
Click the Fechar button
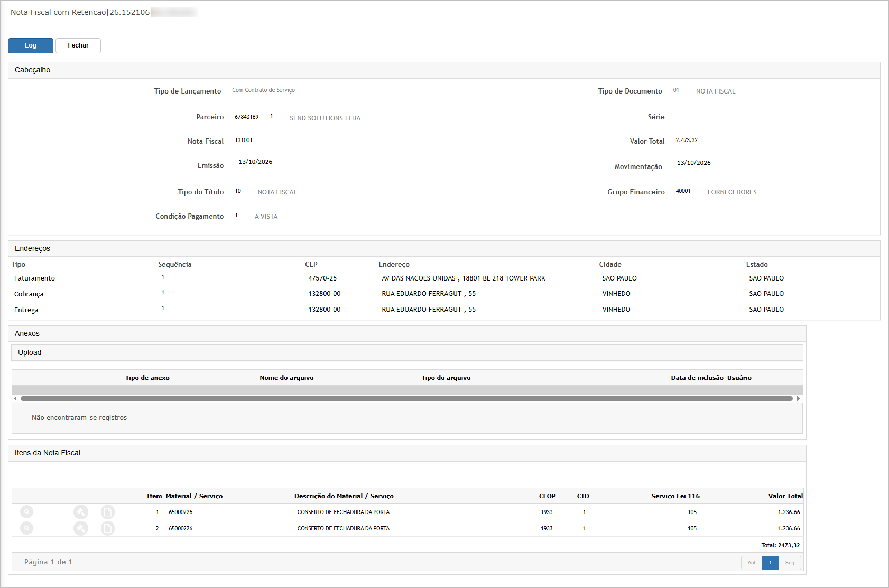(78, 45)
